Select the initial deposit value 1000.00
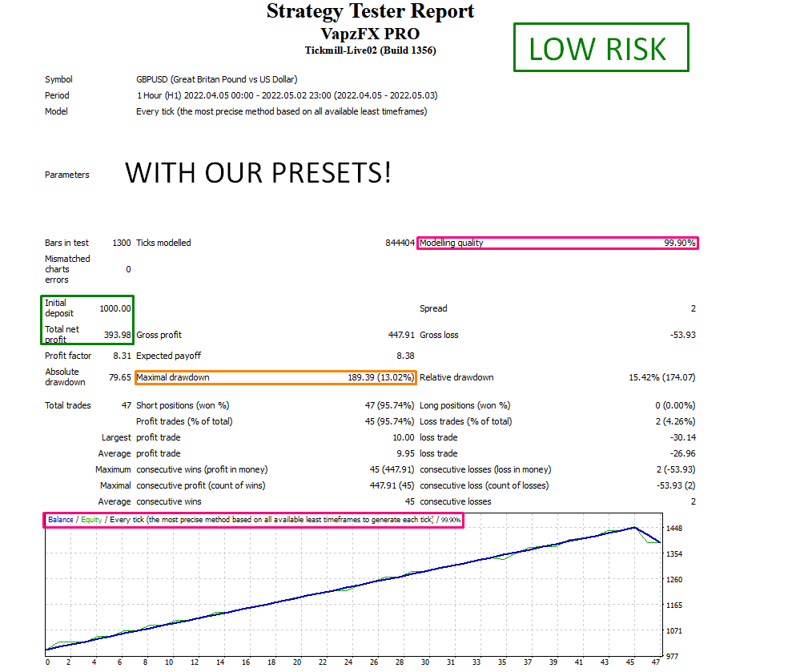Screen dimensions: 788x672 115,308
